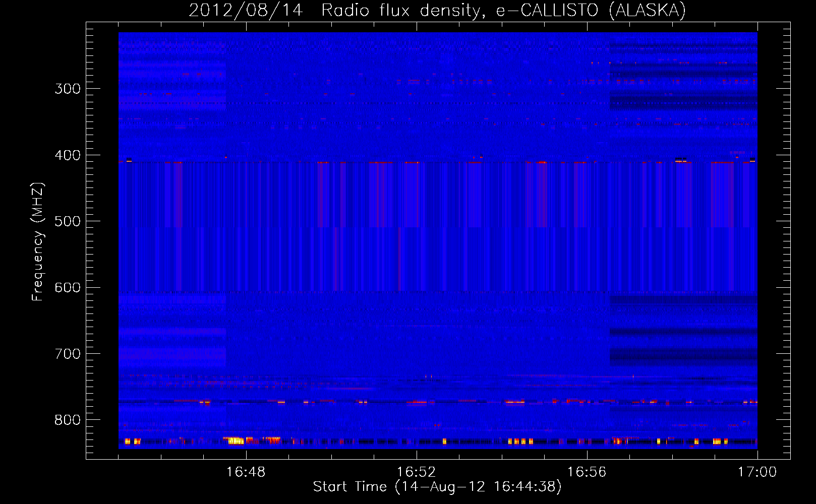Click the 17:00 time tick label
Screen dimensions: 816x504
pyautogui.click(x=757, y=472)
